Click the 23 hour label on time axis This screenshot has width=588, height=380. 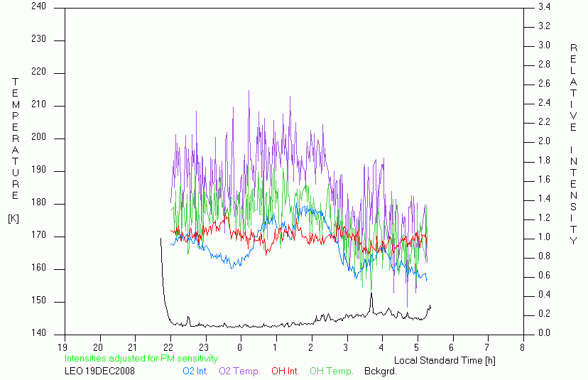point(204,348)
